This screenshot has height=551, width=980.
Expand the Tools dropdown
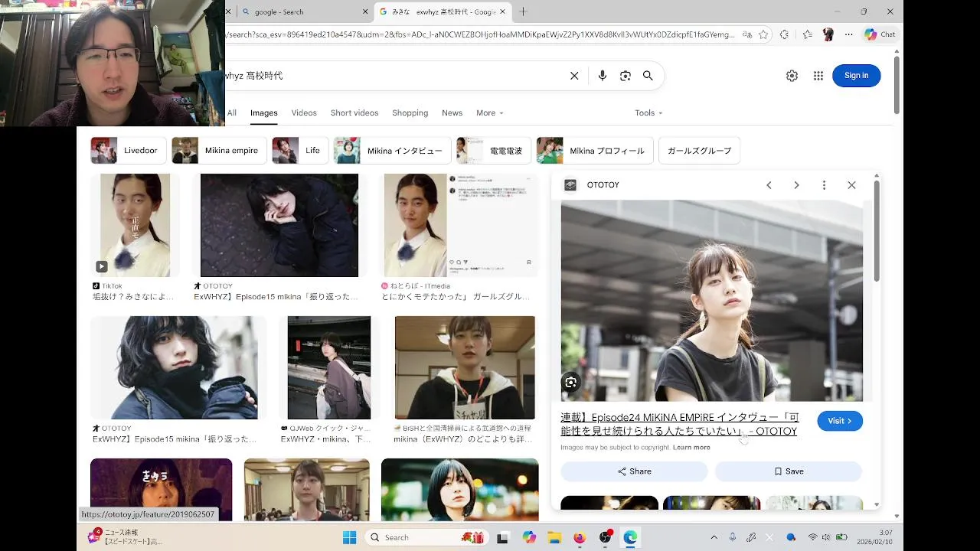[648, 113]
